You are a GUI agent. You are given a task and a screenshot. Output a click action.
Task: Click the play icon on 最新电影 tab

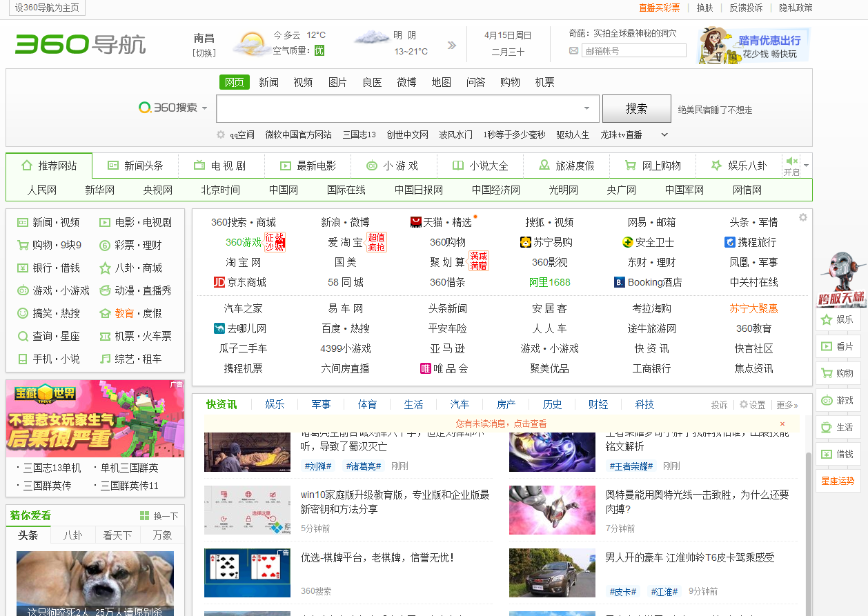[x=286, y=166]
